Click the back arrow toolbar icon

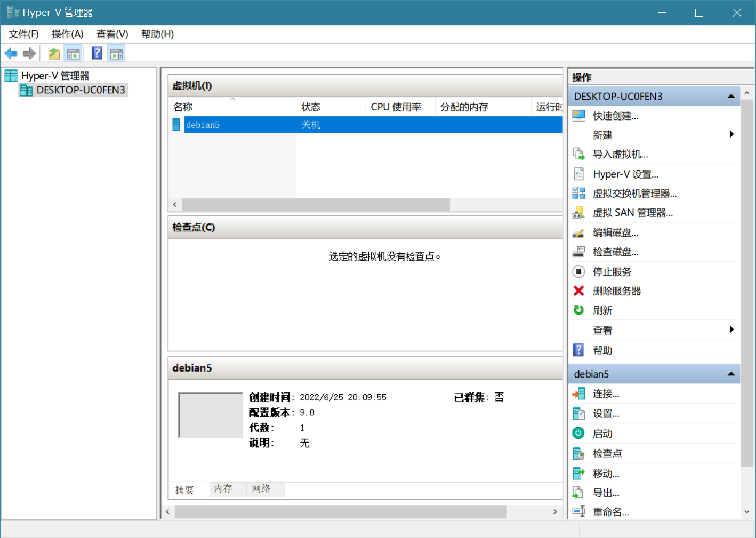point(11,53)
